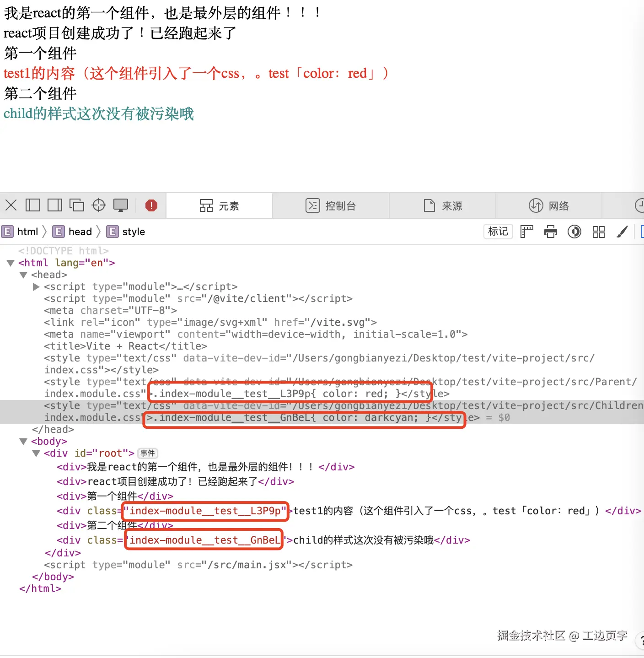Expand the first script type="module" node
Image resolution: width=644 pixels, height=658 pixels.
[36, 287]
